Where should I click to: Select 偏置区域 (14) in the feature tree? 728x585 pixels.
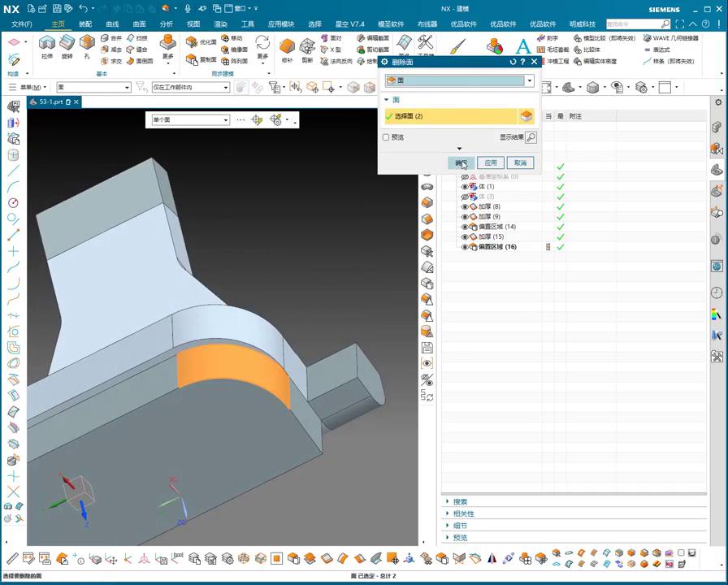(x=496, y=227)
